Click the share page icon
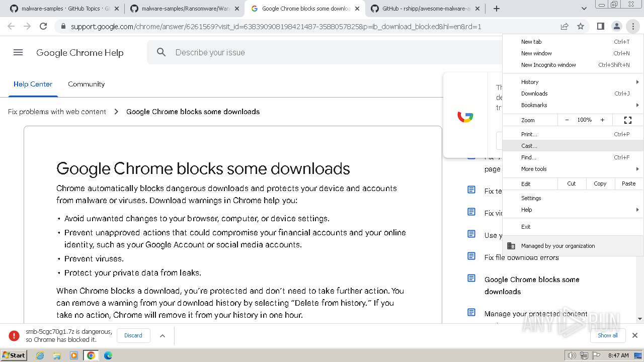This screenshot has height=362, width=644. point(565,26)
